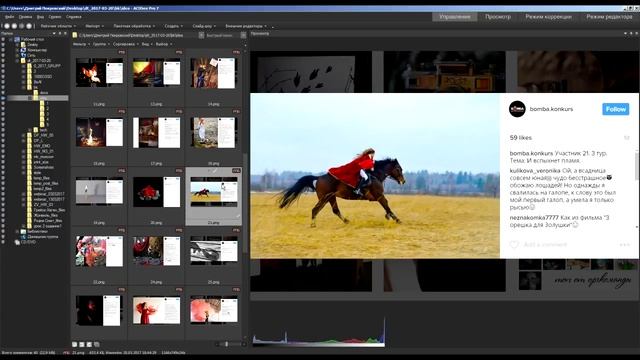Pin the Папки folders panel
Image resolution: width=640 pixels, height=360 pixels.
pyautogui.click(x=60, y=33)
